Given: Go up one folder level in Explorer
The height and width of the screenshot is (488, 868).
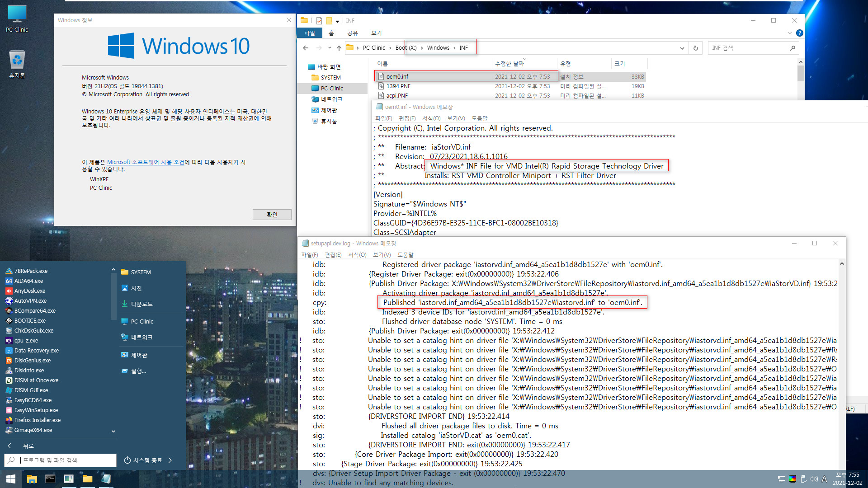Looking at the screenshot, I should pos(339,48).
